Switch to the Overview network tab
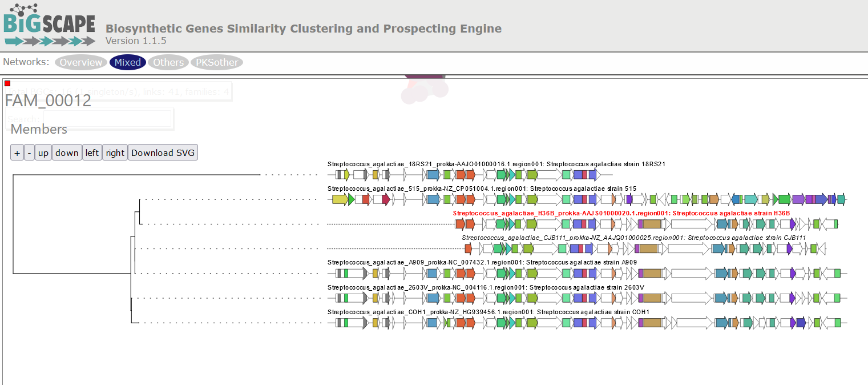868x385 pixels. pyautogui.click(x=80, y=62)
